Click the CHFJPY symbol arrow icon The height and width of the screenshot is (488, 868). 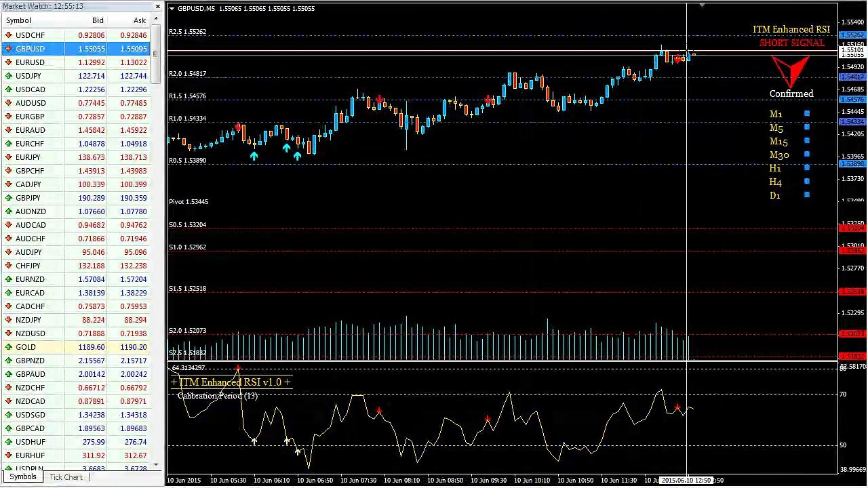click(8, 266)
